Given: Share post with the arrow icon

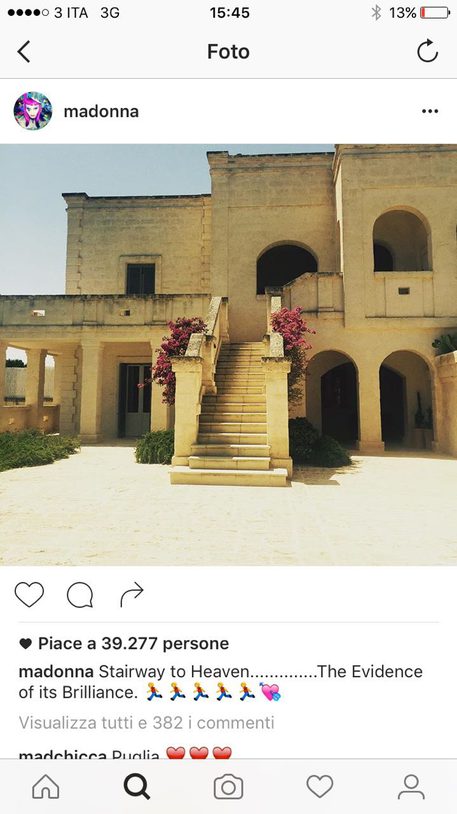Looking at the screenshot, I should (131, 594).
